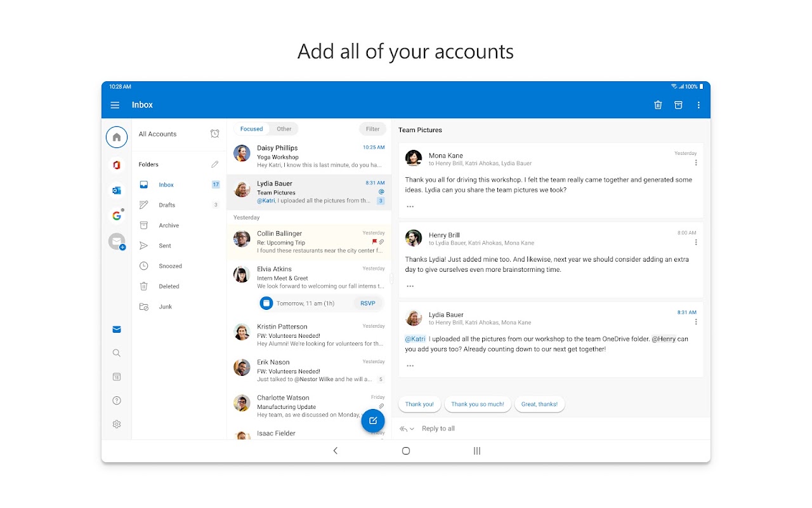The width and height of the screenshot is (812, 508).
Task: Switch to the Outlook account icon
Action: coord(117,190)
